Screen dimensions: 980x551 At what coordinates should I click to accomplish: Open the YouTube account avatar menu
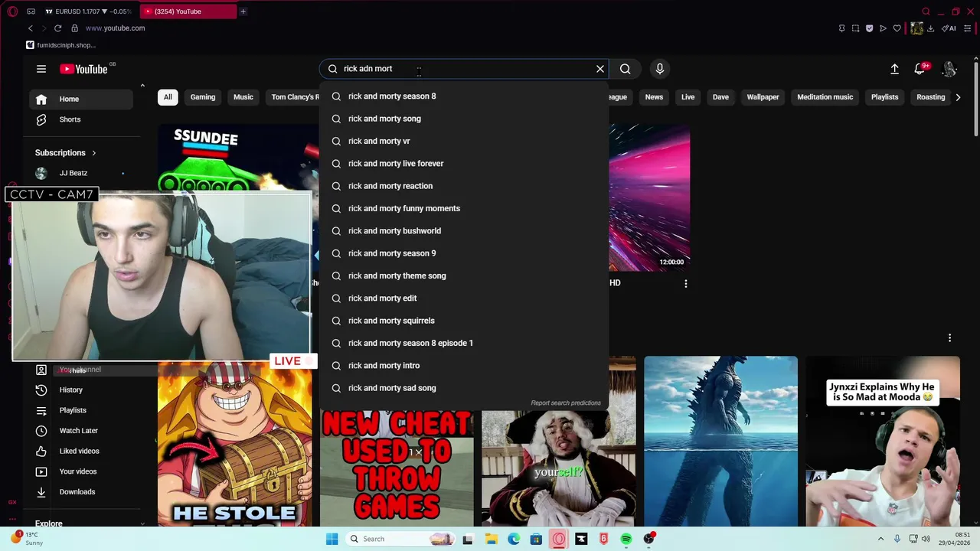pyautogui.click(x=949, y=69)
